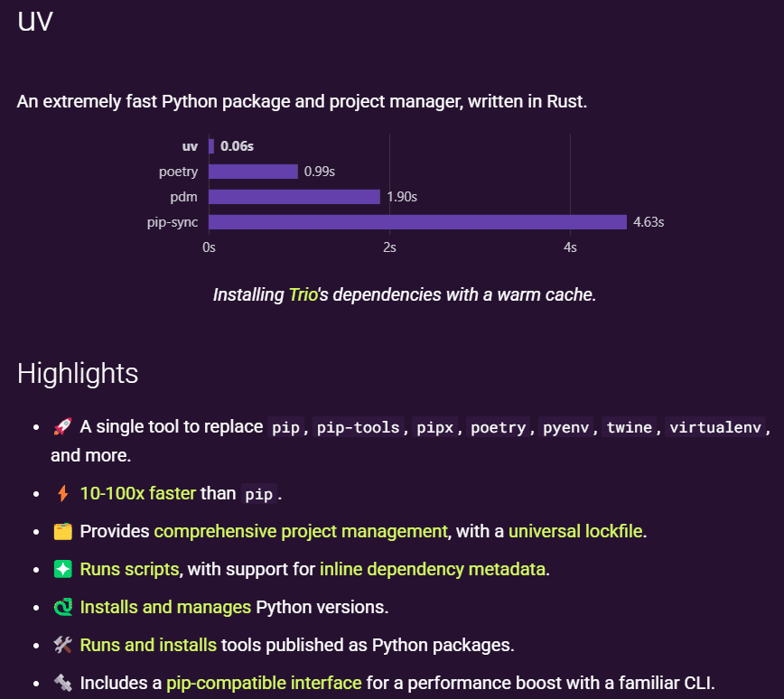Screen dimensions: 784x699
Task: Click the pdm 1.90s chart bar
Action: (x=294, y=197)
